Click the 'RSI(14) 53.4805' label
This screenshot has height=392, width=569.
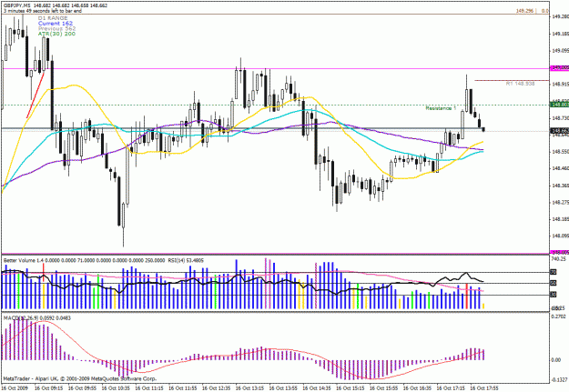tap(186, 260)
